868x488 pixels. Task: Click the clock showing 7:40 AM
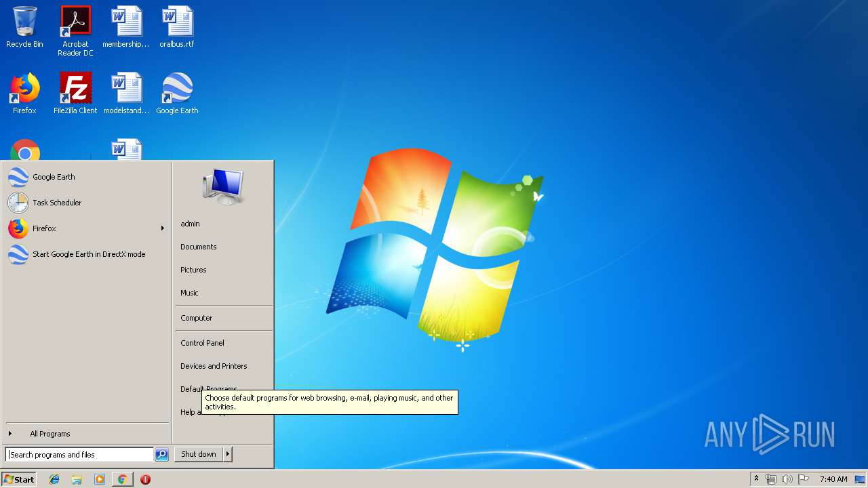click(833, 479)
